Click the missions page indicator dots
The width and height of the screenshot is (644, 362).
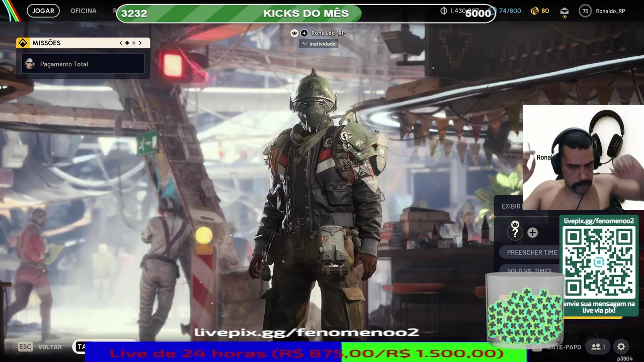(130, 43)
